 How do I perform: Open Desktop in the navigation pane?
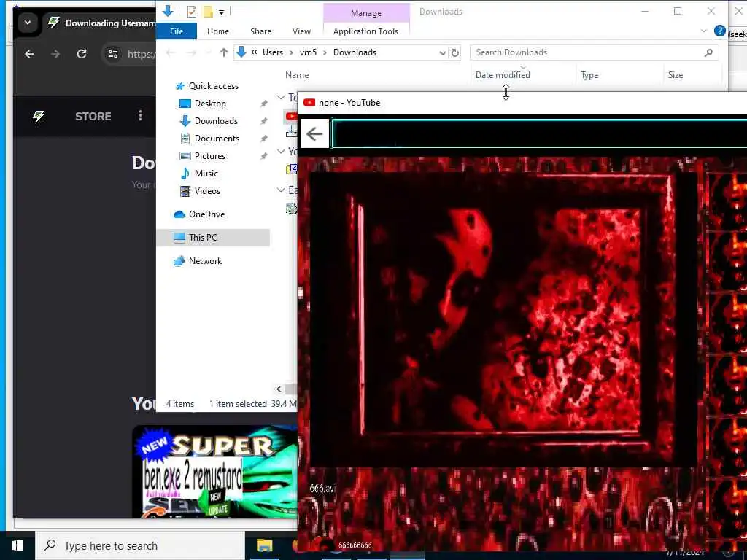pos(210,104)
